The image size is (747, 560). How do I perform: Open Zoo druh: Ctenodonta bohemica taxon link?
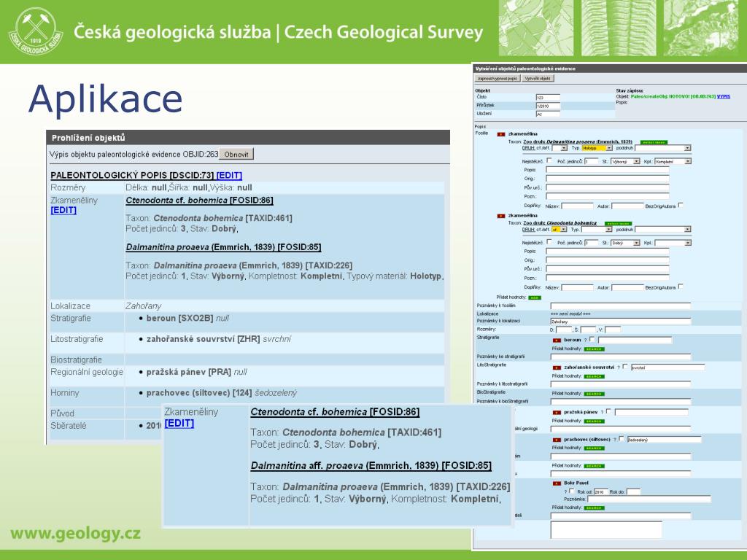coord(560,223)
